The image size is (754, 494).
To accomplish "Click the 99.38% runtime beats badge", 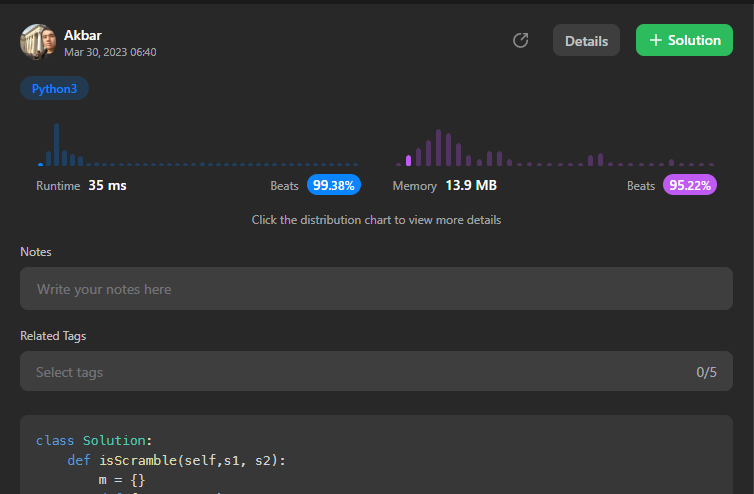I will pos(334,185).
